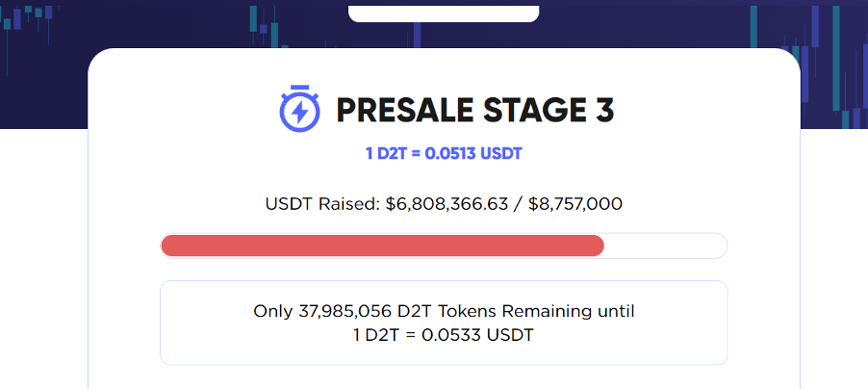
Task: Click the empty unfilled end of progress bar
Action: tap(665, 246)
